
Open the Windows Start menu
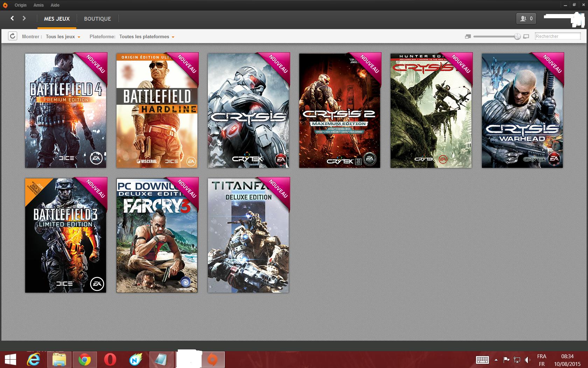(x=10, y=360)
